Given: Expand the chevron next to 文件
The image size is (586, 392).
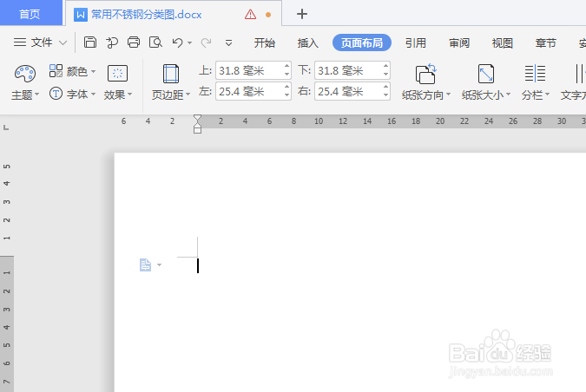Looking at the screenshot, I should 63,42.
